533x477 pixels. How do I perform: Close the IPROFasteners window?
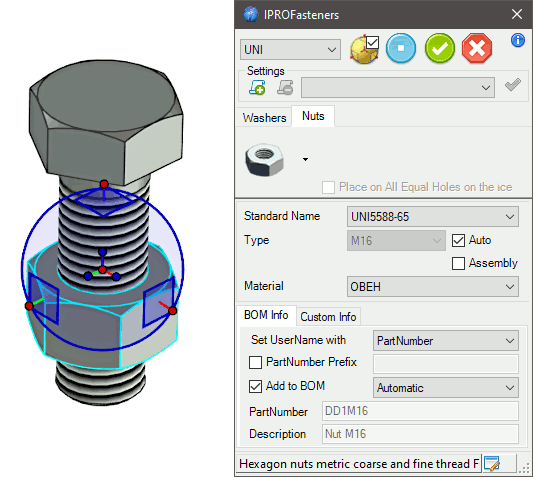517,14
